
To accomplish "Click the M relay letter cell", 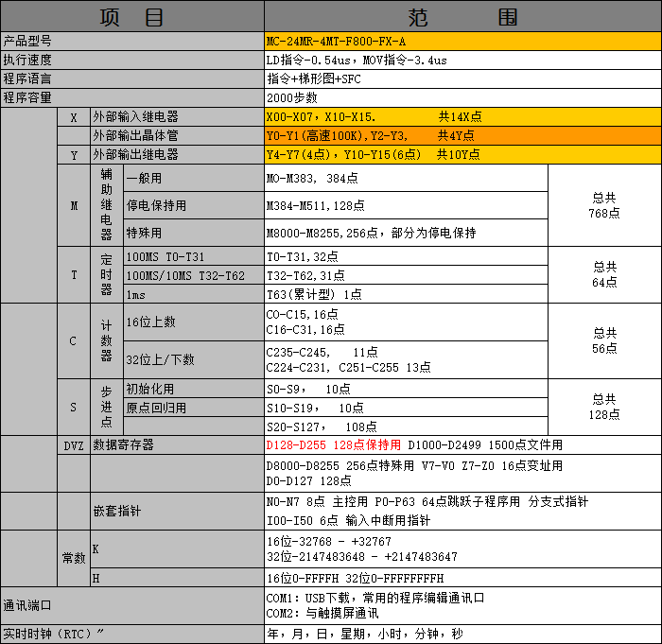I will (74, 205).
